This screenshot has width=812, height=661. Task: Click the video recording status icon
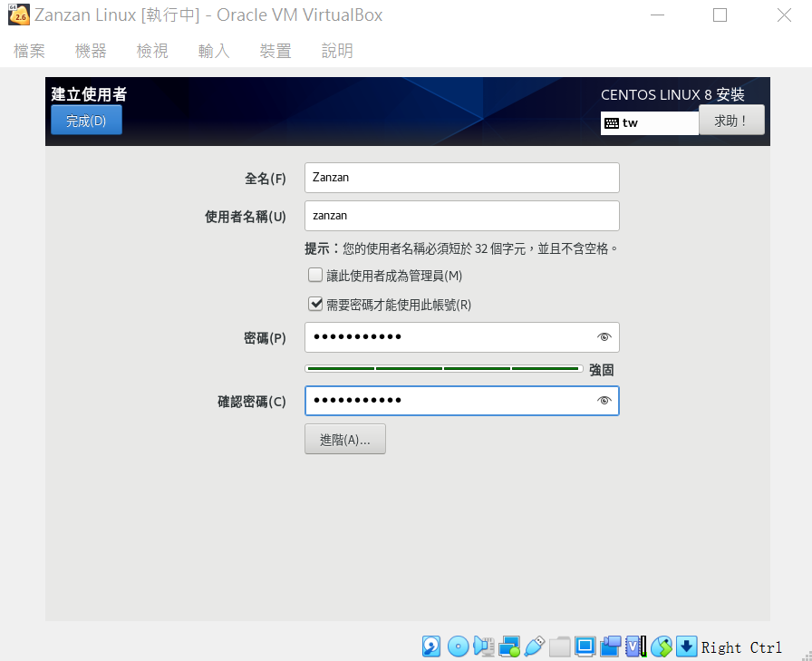click(x=611, y=646)
